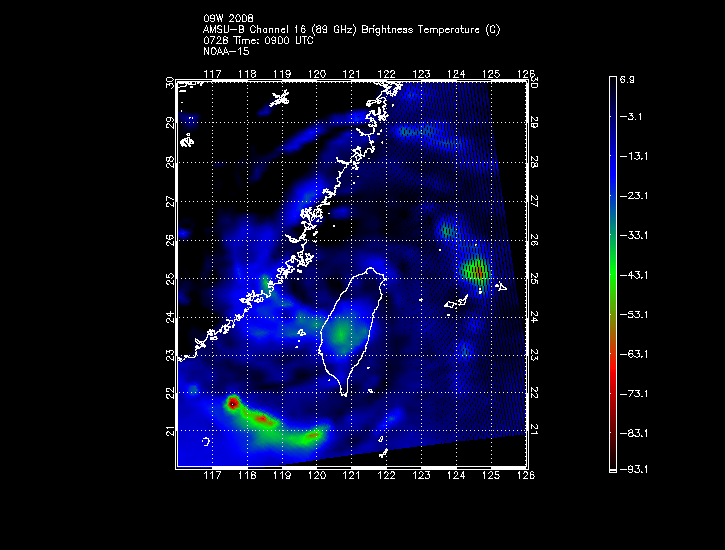Screen dimensions: 725x550
Task: Click the bottom-axis longitude label 125
Action: pyautogui.click(x=491, y=476)
